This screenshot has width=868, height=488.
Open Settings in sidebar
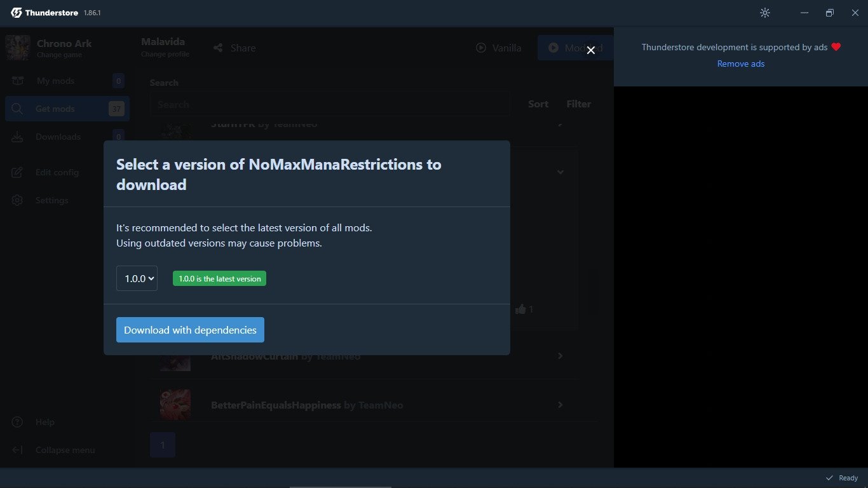pyautogui.click(x=67, y=200)
